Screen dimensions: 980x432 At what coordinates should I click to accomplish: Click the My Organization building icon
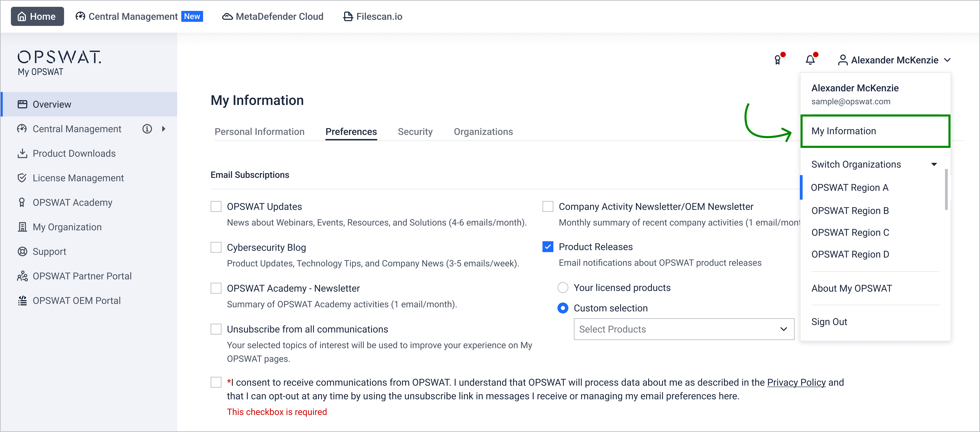(x=22, y=227)
